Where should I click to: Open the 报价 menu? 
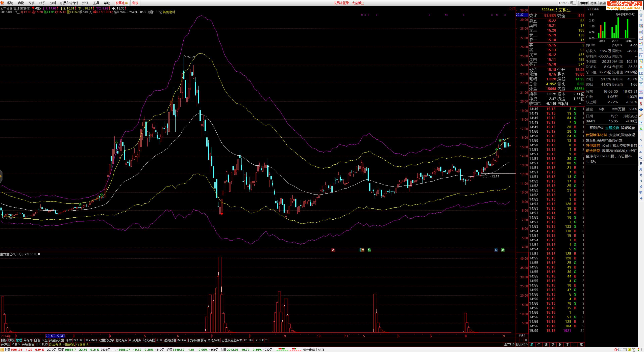42,3
